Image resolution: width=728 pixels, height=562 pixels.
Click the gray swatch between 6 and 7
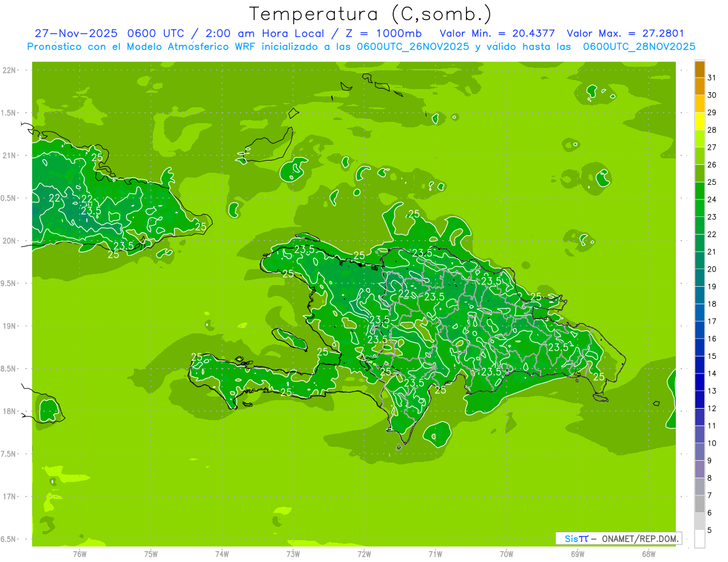(x=699, y=504)
